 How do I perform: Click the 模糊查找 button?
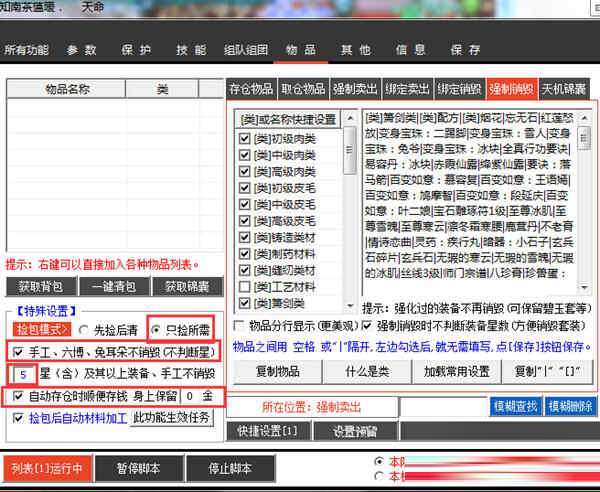516,406
